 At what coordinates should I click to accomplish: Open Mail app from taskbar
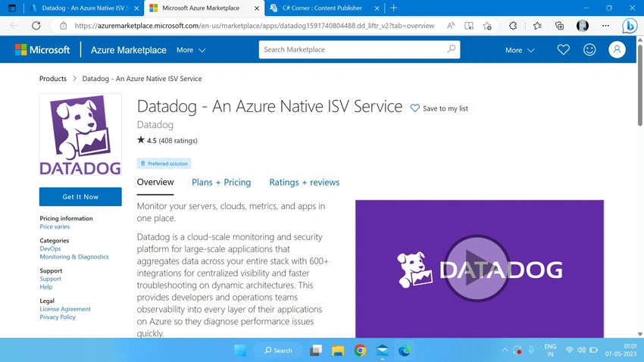point(382,350)
